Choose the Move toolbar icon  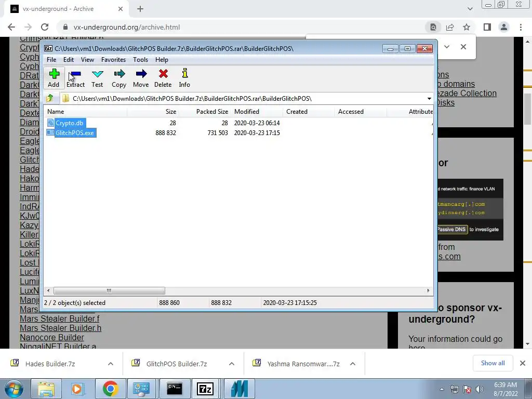pyautogui.click(x=141, y=78)
